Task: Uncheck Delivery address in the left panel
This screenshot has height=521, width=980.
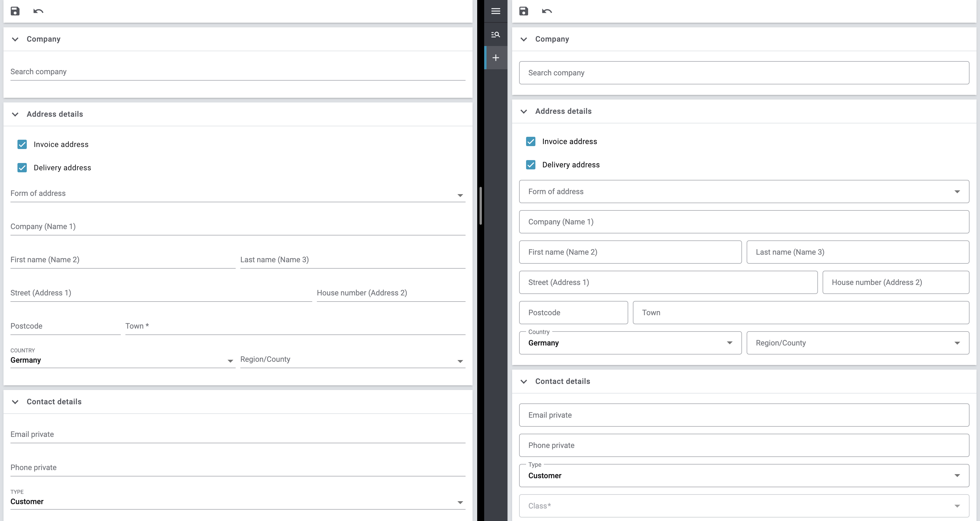Action: point(22,168)
